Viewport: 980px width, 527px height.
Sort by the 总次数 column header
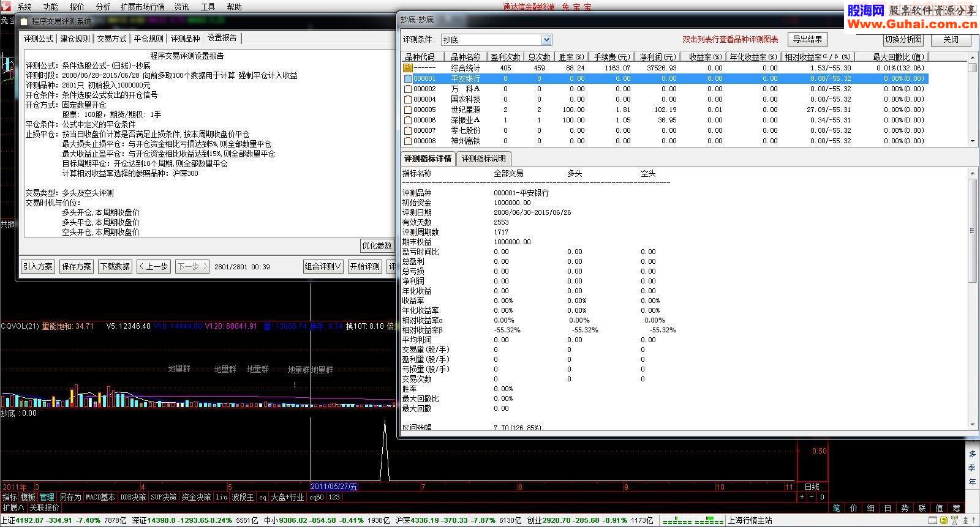539,57
